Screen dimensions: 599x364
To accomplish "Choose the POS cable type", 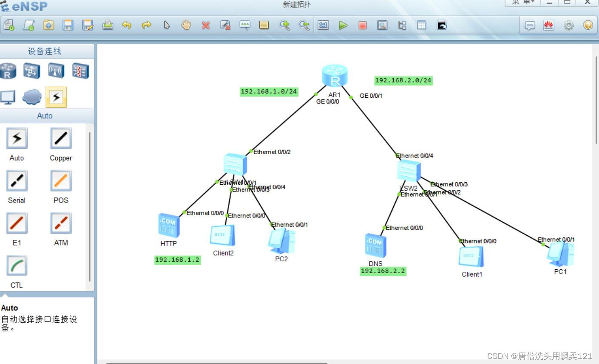I will click(x=61, y=181).
